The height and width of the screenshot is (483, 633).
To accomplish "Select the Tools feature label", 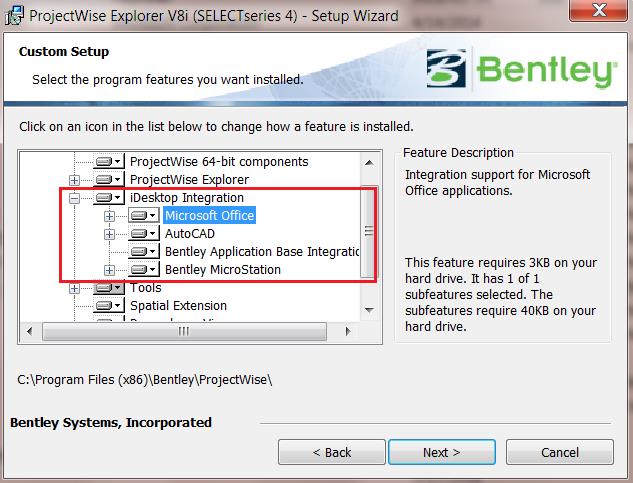I will (x=146, y=288).
